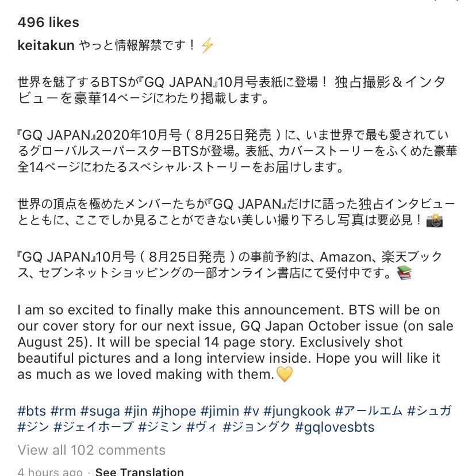Tap the #bts hashtag
Viewport: 476px width, 476px height.
point(32,411)
